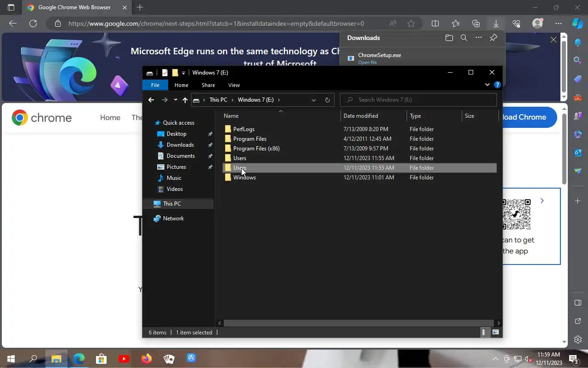The height and width of the screenshot is (368, 588).
Task: Open Customize Quick Access Toolbar dropdown
Action: 183,73
